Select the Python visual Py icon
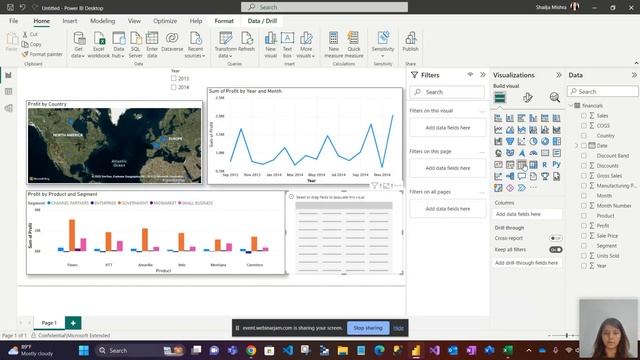This screenshot has width=640, height=360. point(556,165)
